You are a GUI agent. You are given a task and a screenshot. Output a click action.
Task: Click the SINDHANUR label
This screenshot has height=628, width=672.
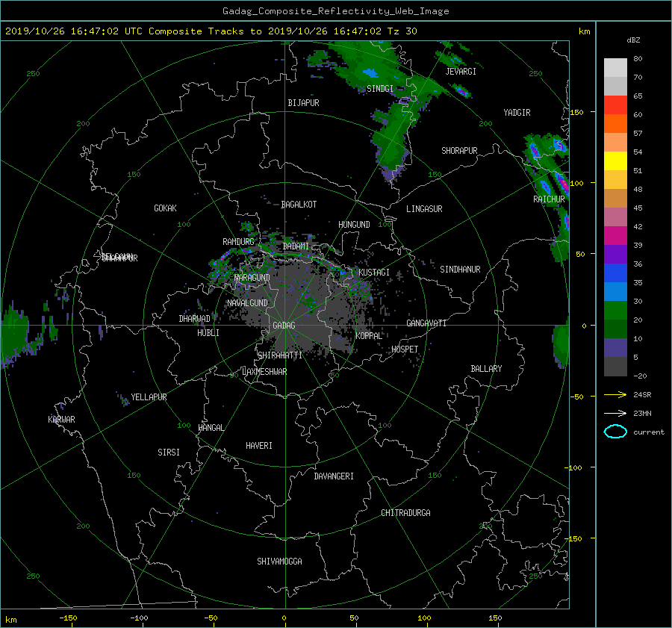460,270
